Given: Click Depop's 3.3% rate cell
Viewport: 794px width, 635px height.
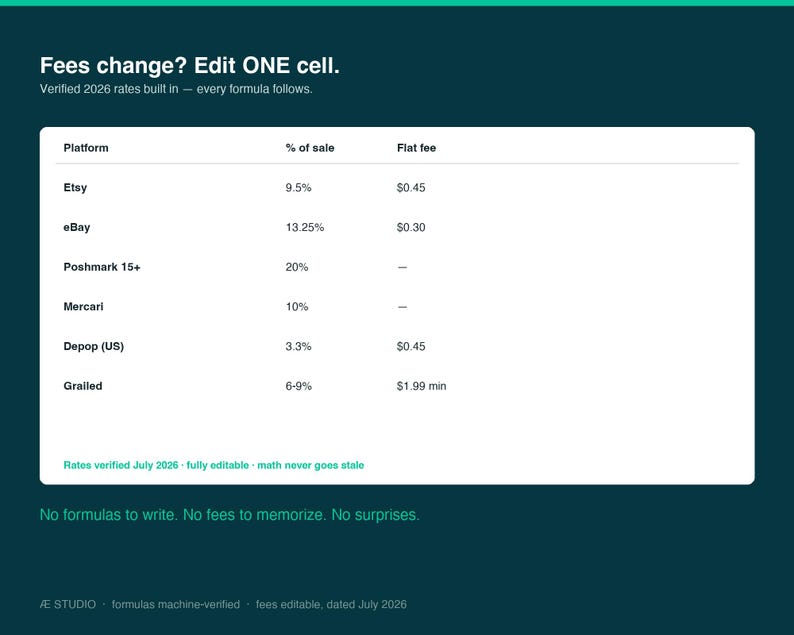Looking at the screenshot, I should [x=298, y=346].
